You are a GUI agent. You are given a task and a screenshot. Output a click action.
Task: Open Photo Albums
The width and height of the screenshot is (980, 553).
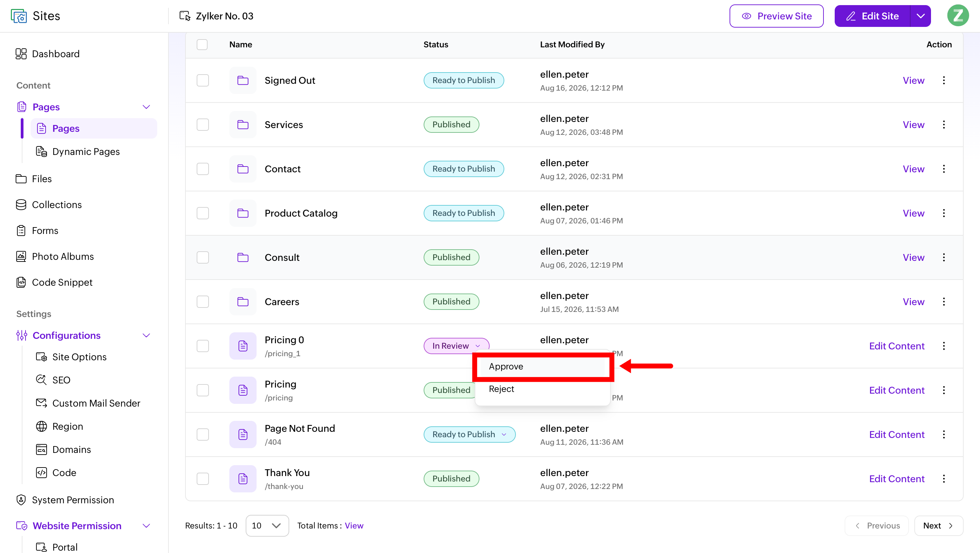[x=54, y=256]
